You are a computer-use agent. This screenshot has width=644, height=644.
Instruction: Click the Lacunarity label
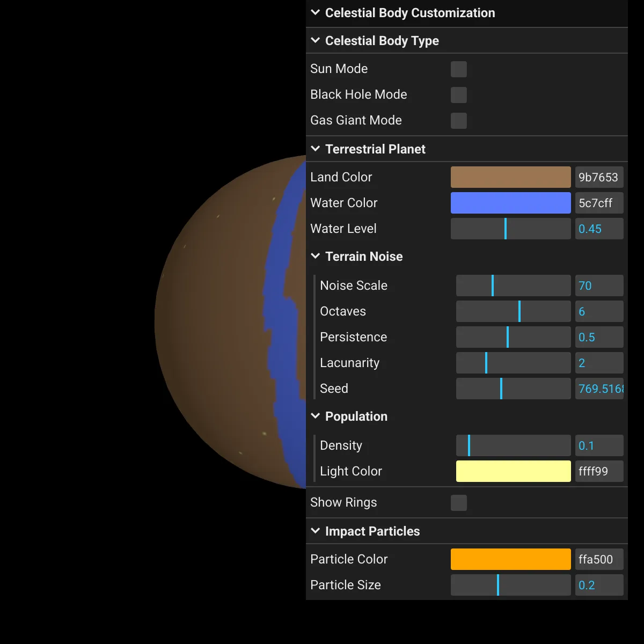tap(350, 363)
